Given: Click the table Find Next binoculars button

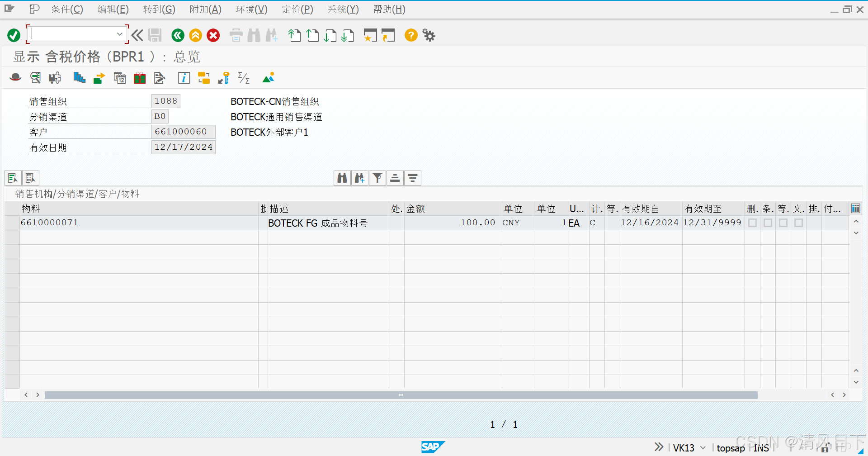Looking at the screenshot, I should coord(360,178).
